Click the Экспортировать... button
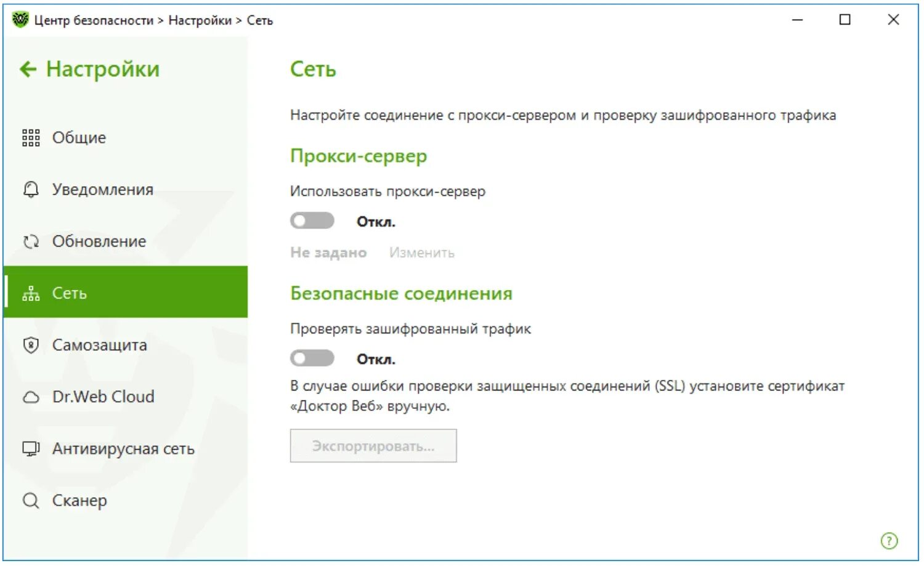This screenshot has height=566, width=924. 373,446
